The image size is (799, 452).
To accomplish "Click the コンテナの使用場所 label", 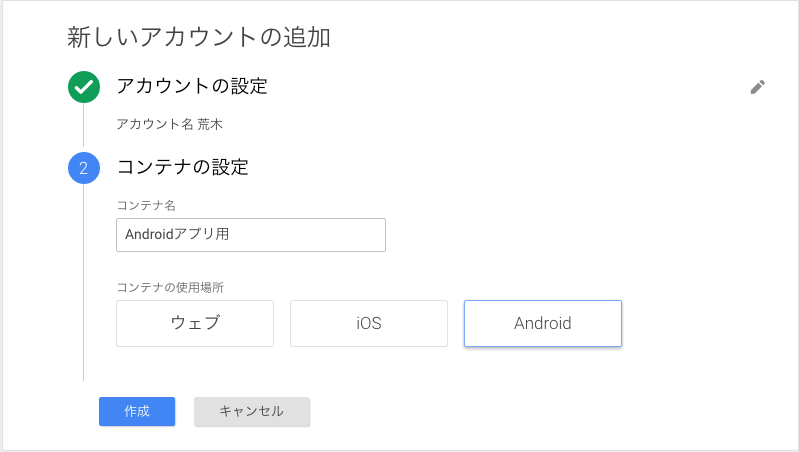I will click(170, 287).
